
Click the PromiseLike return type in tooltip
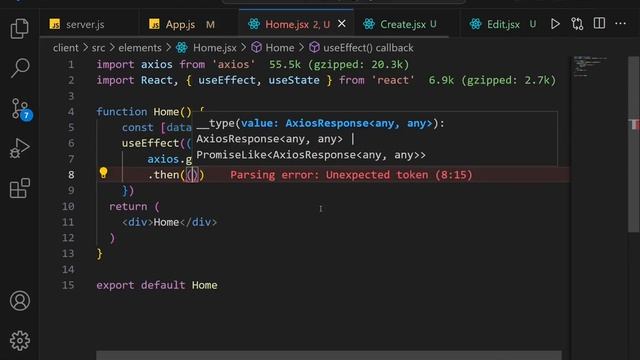click(311, 155)
